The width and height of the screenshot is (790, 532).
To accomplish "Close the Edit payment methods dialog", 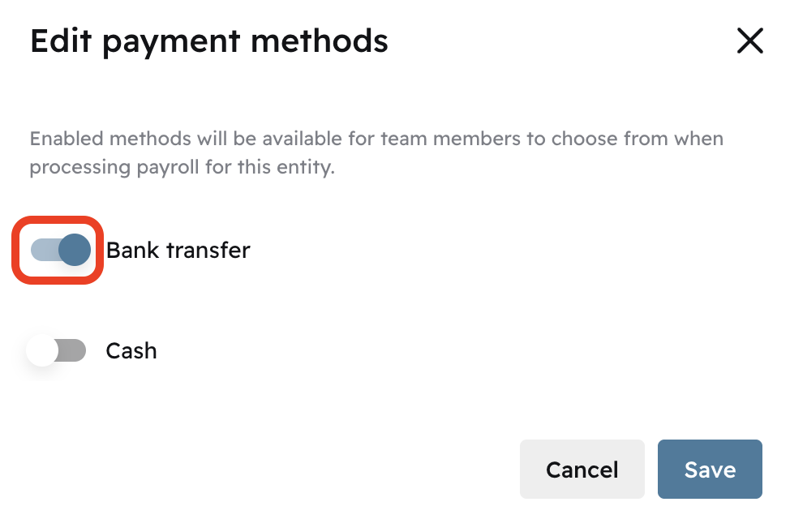I will 749,41.
